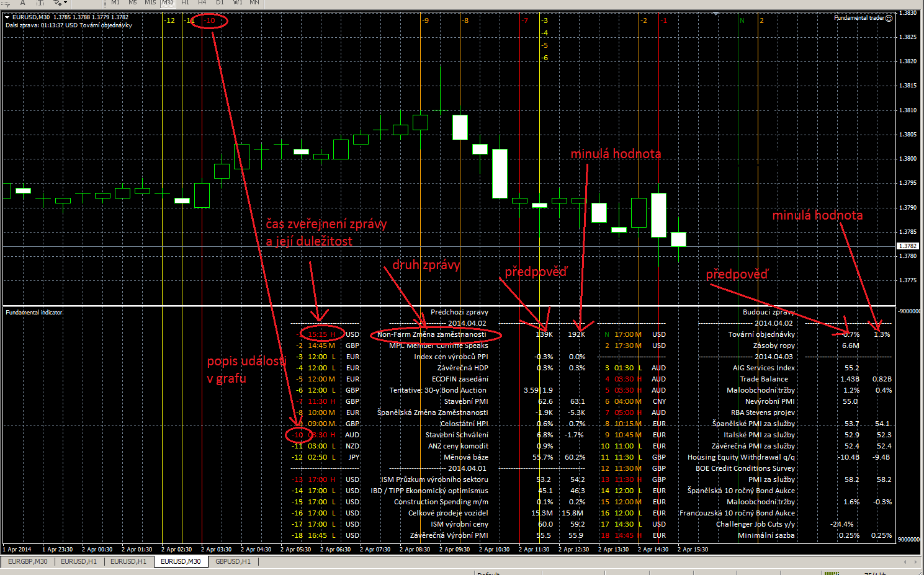Click the green 'N' event marker on chart
Screen dimensions: 924x575
coord(742,20)
